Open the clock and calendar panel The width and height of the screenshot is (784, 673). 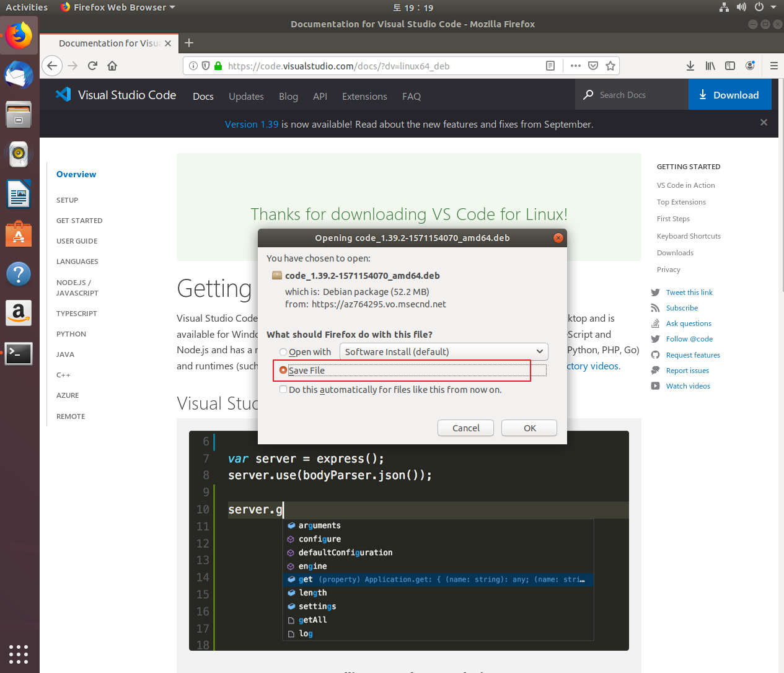tap(413, 7)
